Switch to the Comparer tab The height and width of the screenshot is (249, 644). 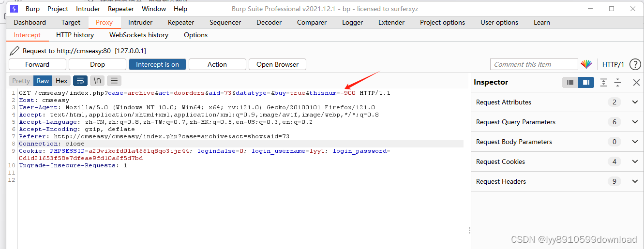coord(312,22)
